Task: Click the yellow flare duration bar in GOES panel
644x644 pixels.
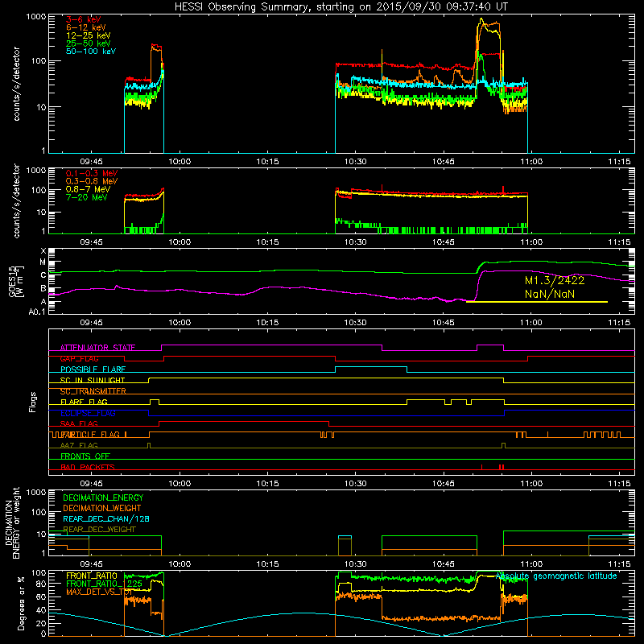Action: [x=537, y=302]
